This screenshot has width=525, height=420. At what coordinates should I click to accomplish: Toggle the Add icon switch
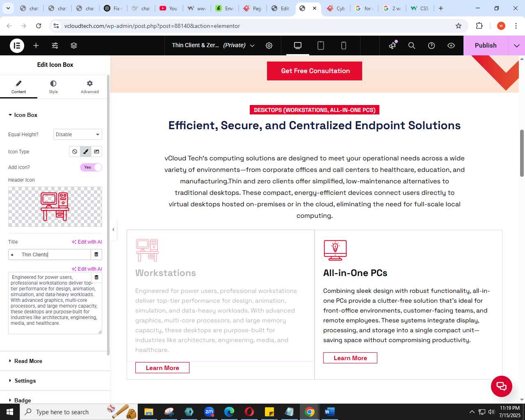(91, 167)
